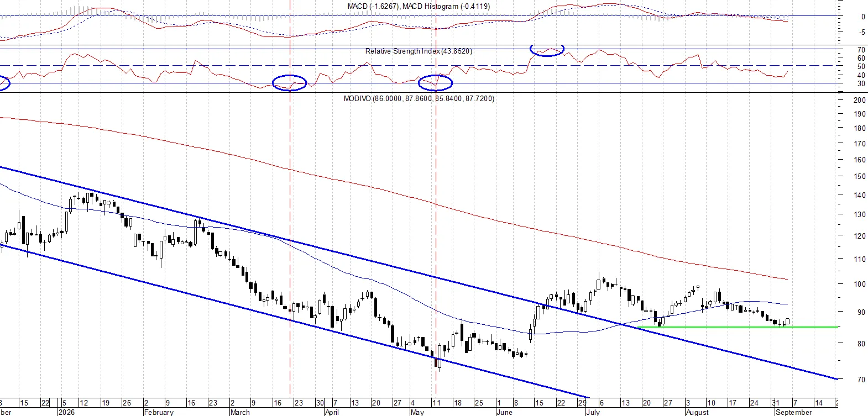The width and height of the screenshot is (868, 416).
Task: Click the 140 price axis value
Action: 860,196
